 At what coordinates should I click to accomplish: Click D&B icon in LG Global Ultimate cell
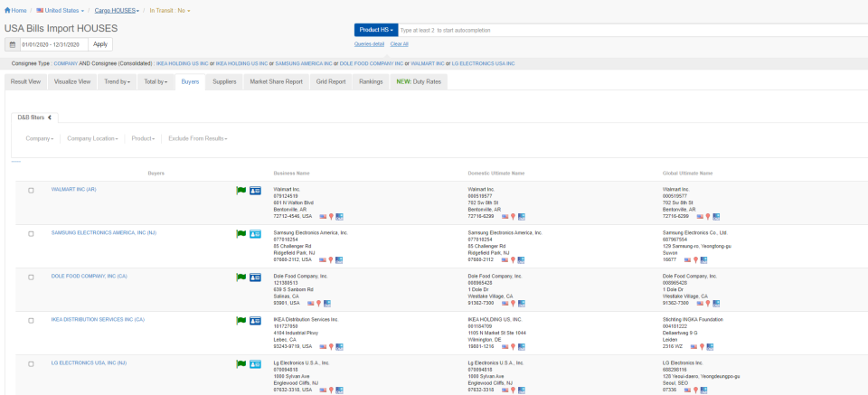[x=704, y=390]
